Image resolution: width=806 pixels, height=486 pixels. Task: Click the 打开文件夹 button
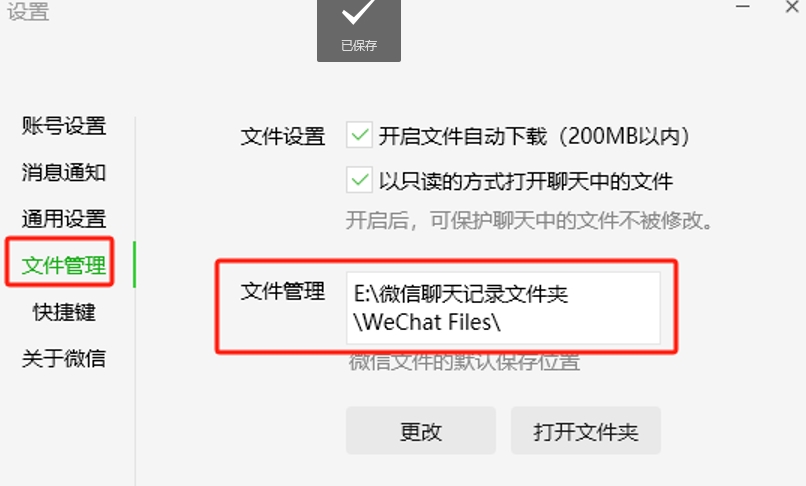click(x=585, y=431)
